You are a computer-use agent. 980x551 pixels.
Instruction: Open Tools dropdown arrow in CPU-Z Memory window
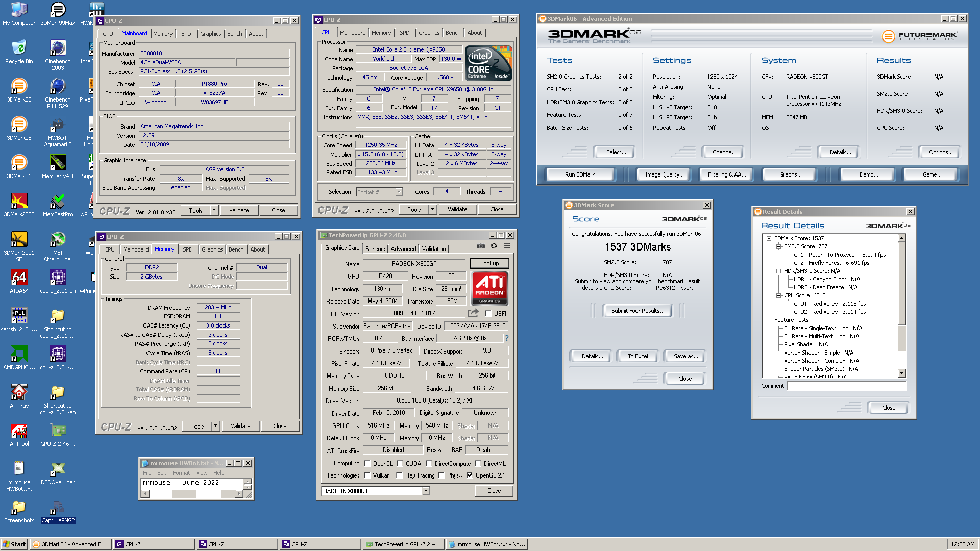[215, 426]
